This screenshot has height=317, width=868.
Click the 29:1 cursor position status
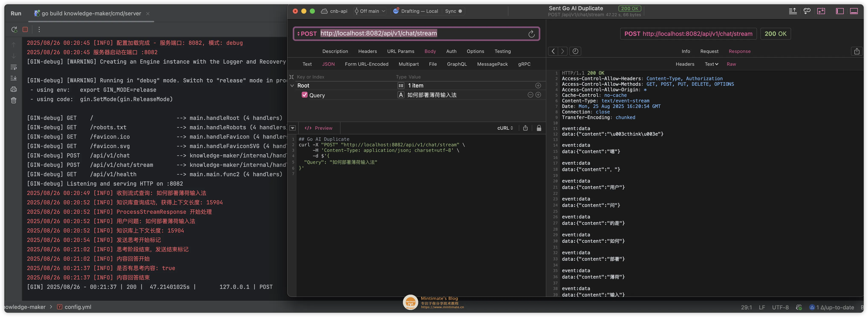[746, 308]
